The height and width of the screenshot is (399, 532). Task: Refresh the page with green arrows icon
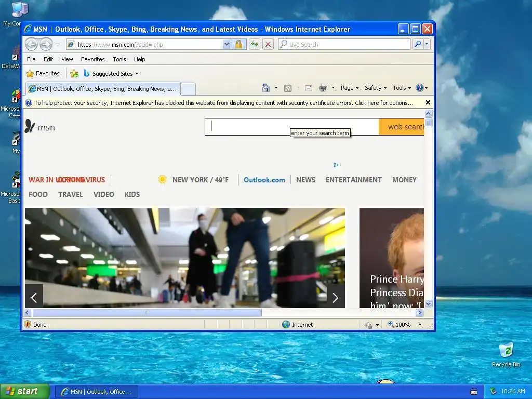pyautogui.click(x=255, y=45)
